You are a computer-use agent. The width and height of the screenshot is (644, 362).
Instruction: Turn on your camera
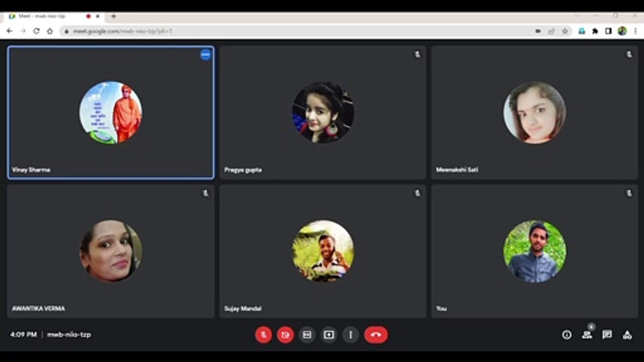tap(285, 335)
